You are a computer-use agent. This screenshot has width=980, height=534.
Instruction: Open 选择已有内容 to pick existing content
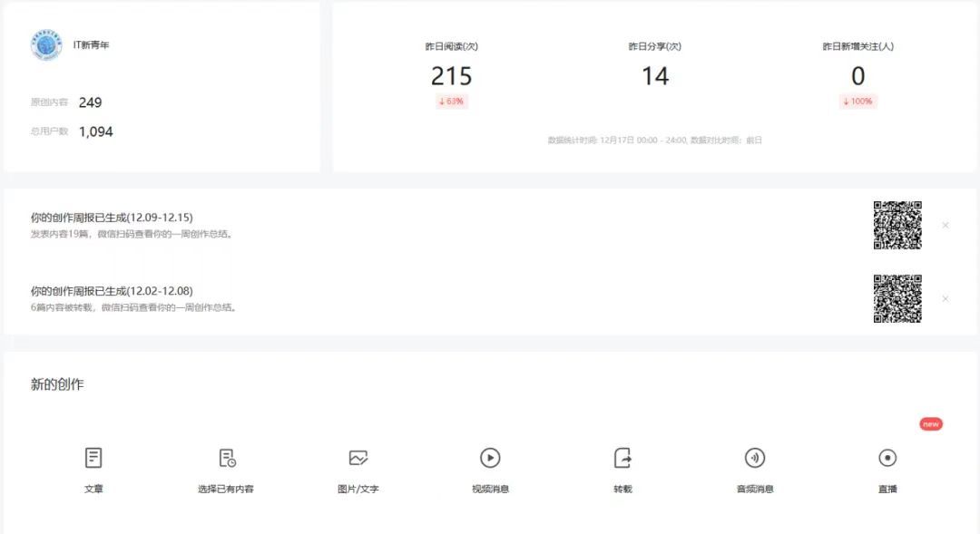pos(226,458)
